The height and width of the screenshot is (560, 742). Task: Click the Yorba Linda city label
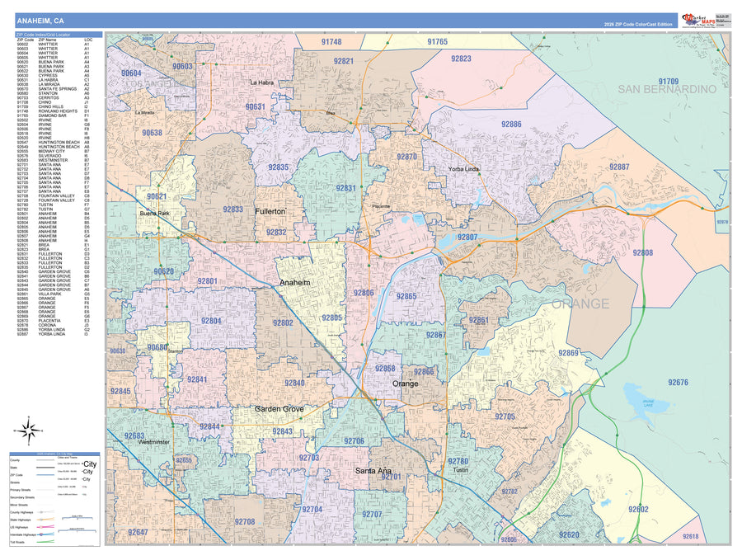(463, 169)
